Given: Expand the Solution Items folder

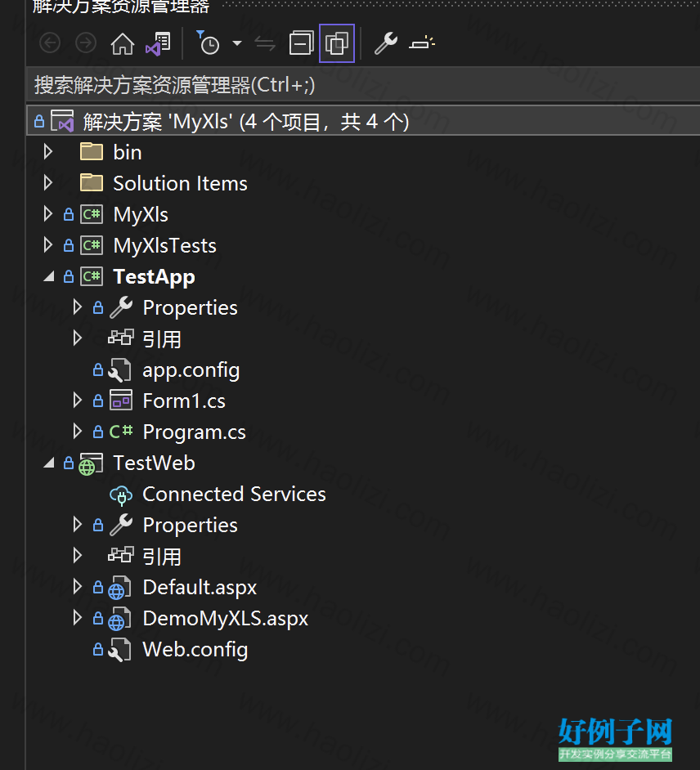Looking at the screenshot, I should (48, 182).
